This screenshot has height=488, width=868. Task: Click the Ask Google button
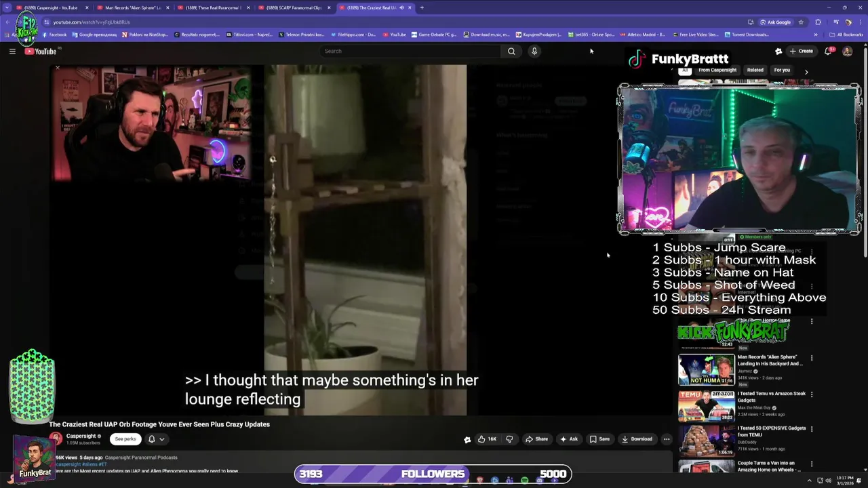(775, 22)
